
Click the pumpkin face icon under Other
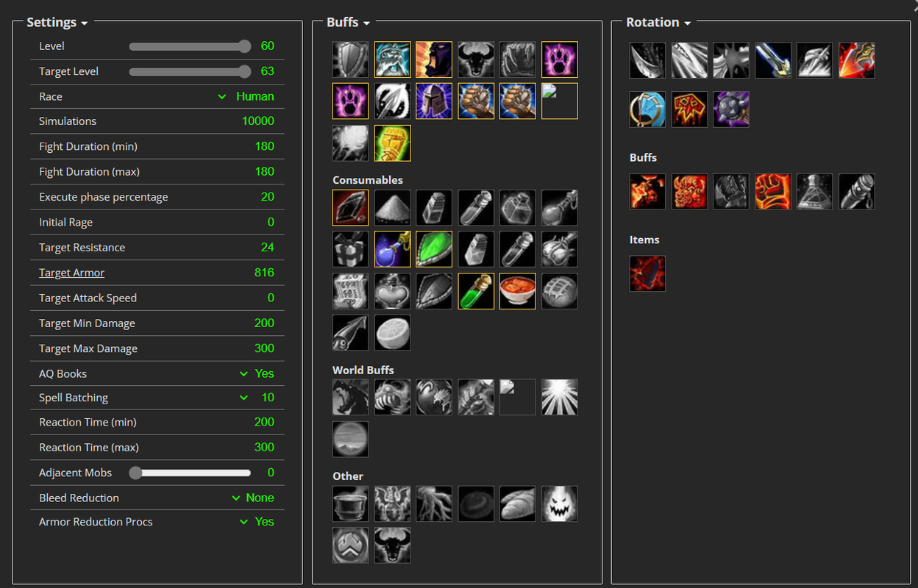tap(560, 503)
